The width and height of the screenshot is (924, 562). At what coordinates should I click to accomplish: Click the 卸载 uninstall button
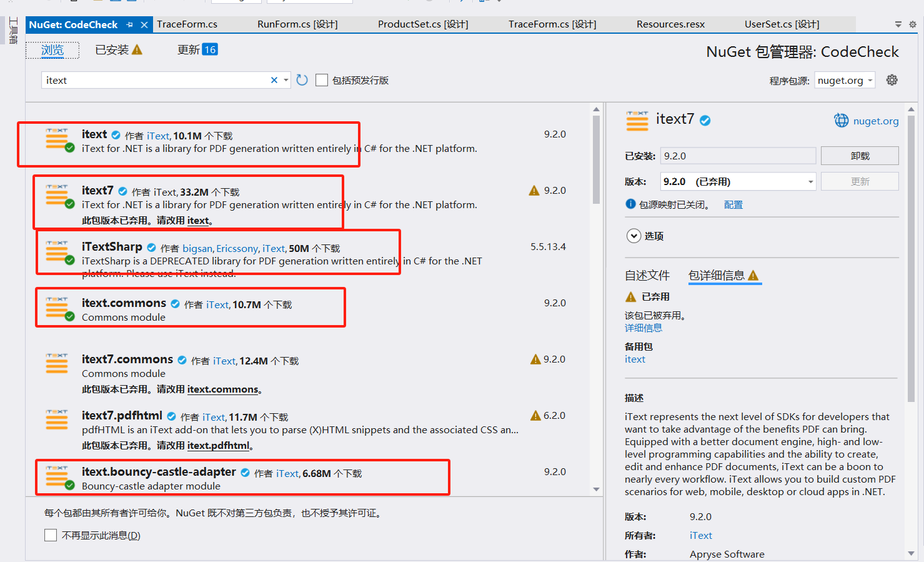tap(860, 155)
